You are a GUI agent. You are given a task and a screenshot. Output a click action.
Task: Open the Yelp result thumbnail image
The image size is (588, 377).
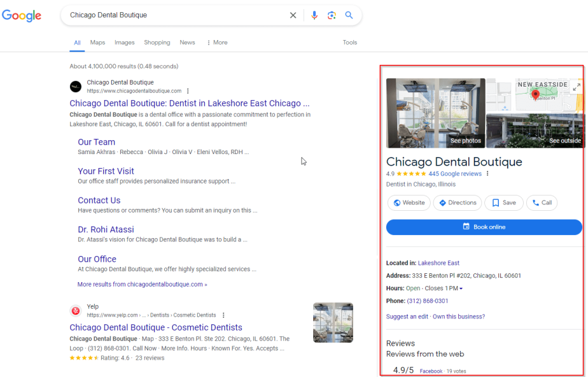333,323
